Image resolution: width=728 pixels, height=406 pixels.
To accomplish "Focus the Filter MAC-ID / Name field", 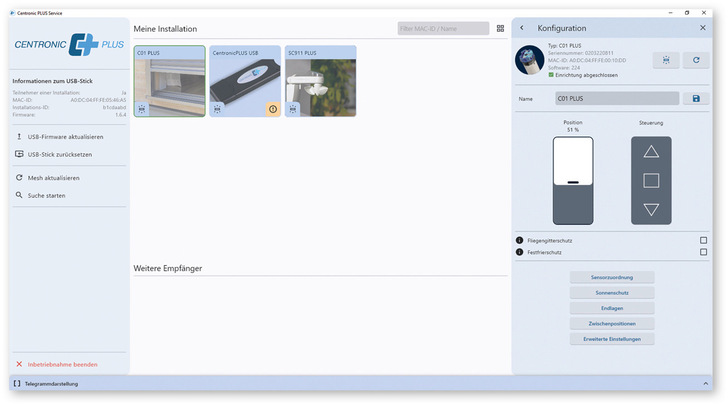I will coord(443,28).
